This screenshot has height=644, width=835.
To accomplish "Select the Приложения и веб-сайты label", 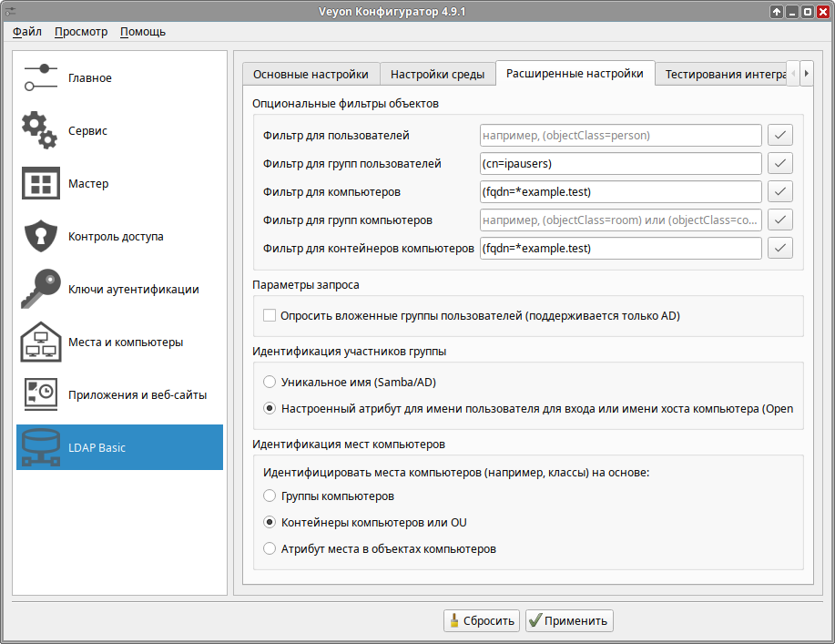I will click(x=137, y=394).
